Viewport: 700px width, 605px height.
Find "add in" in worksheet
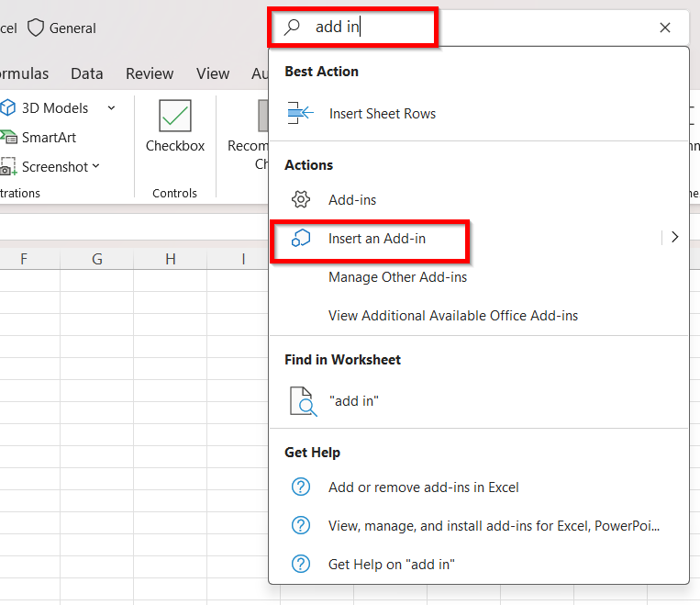pos(479,401)
